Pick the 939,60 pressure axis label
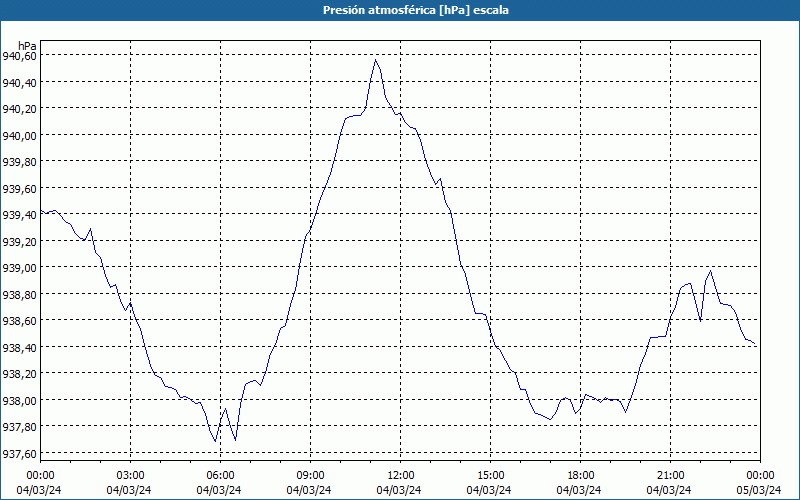Screen dimensions: 800x500 click(19, 188)
